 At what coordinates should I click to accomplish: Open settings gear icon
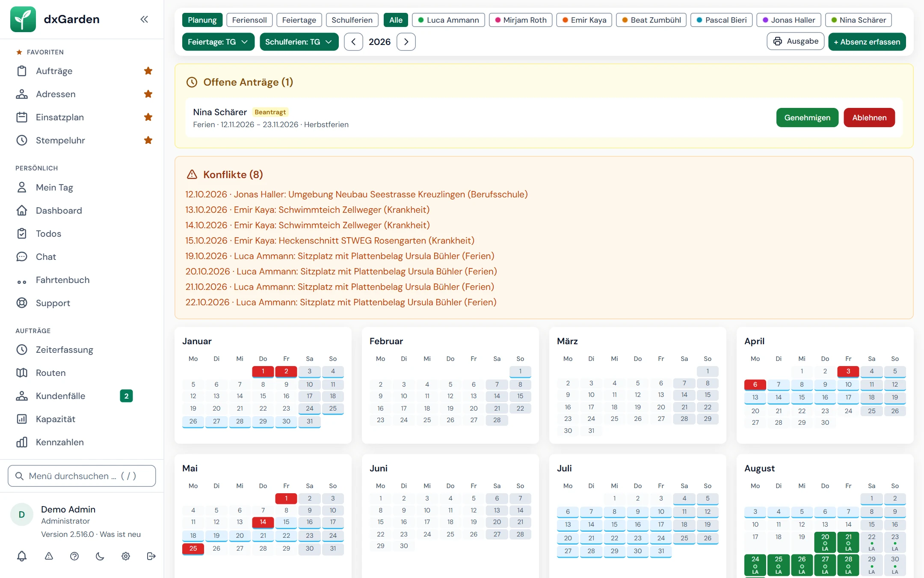point(125,556)
